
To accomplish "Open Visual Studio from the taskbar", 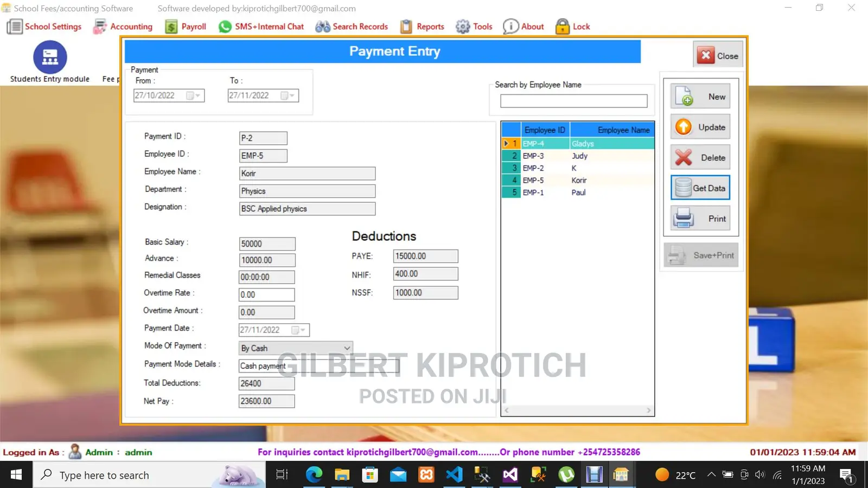I will click(x=510, y=475).
